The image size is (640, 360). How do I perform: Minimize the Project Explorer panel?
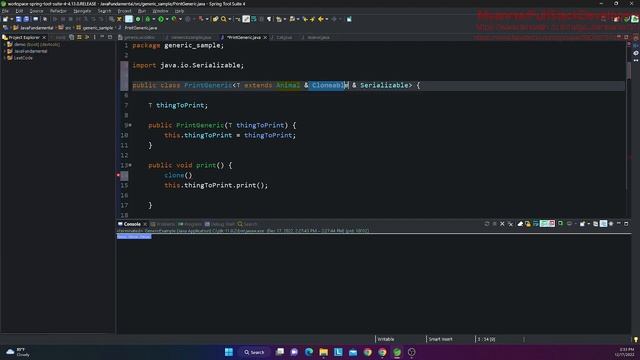click(102, 37)
